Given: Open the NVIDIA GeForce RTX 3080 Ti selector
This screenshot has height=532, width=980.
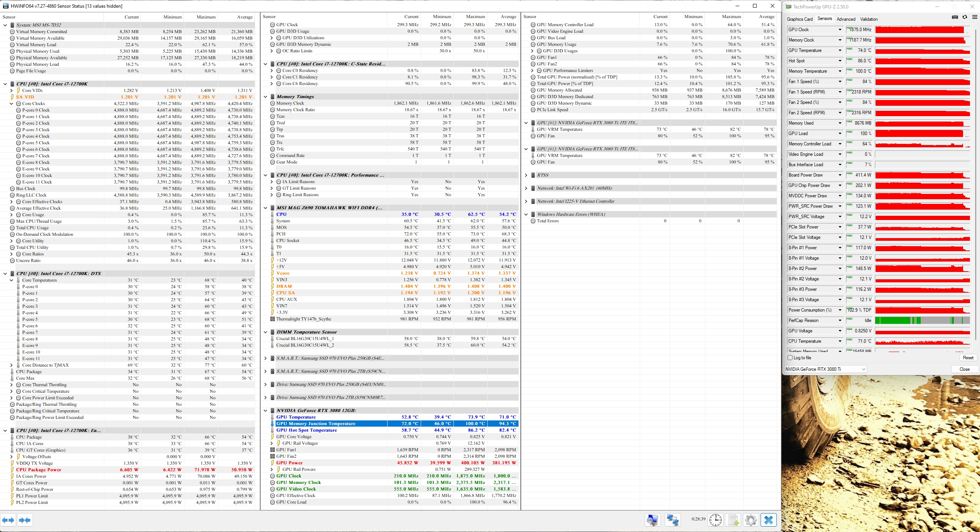Looking at the screenshot, I should pos(825,369).
